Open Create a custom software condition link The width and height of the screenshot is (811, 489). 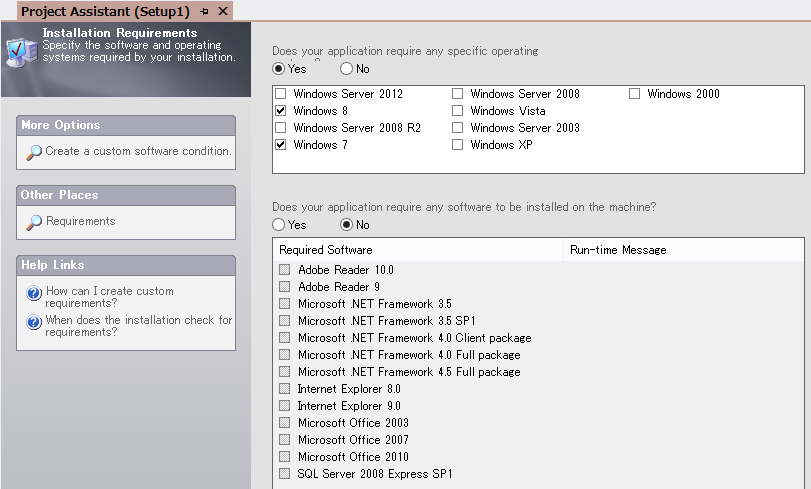(x=138, y=151)
